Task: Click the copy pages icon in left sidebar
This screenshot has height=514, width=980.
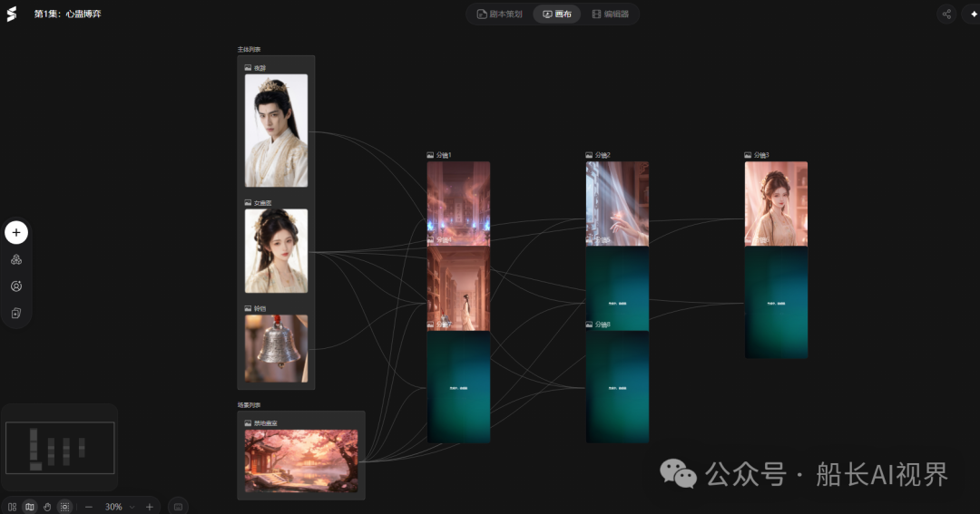Action: (x=16, y=313)
